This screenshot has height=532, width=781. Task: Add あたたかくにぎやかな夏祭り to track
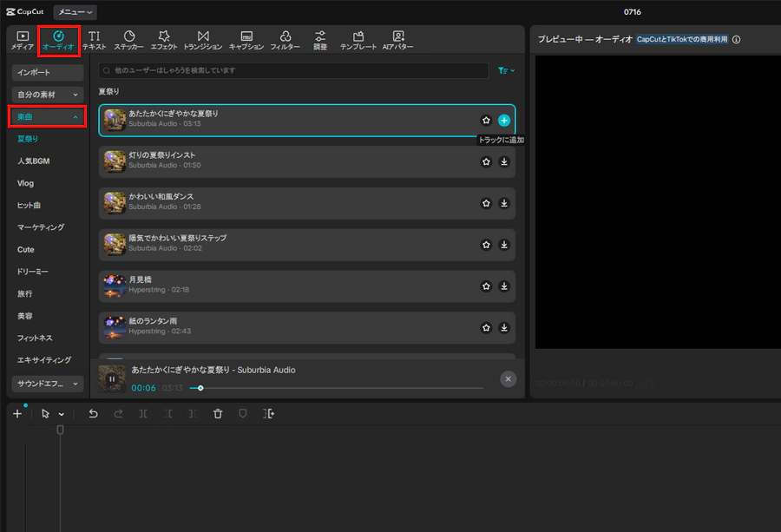click(x=504, y=120)
